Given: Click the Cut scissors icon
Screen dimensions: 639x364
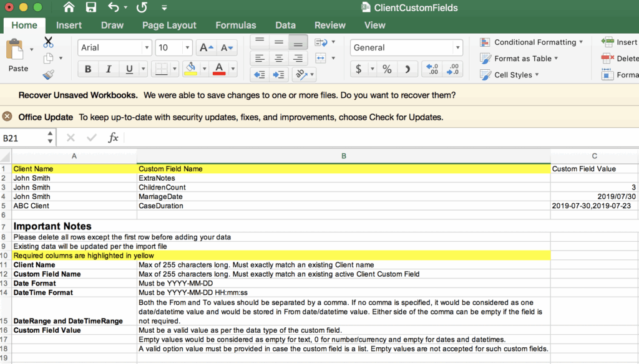Looking at the screenshot, I should (x=49, y=42).
